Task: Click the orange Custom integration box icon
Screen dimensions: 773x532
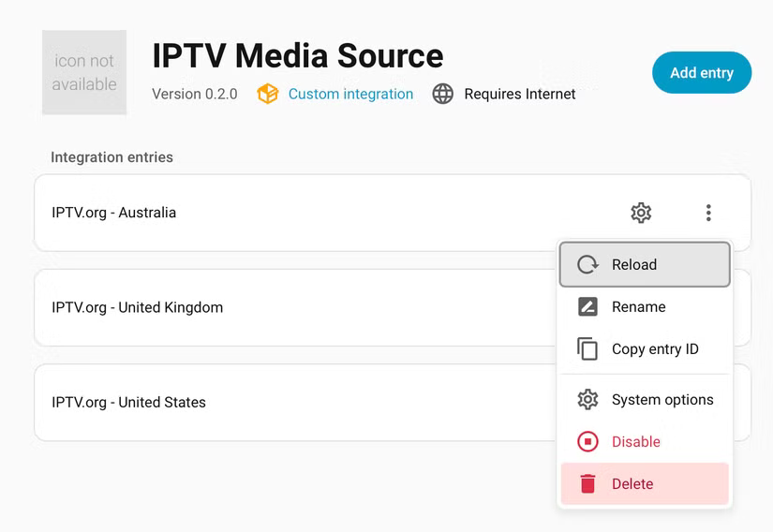Action: (x=268, y=94)
